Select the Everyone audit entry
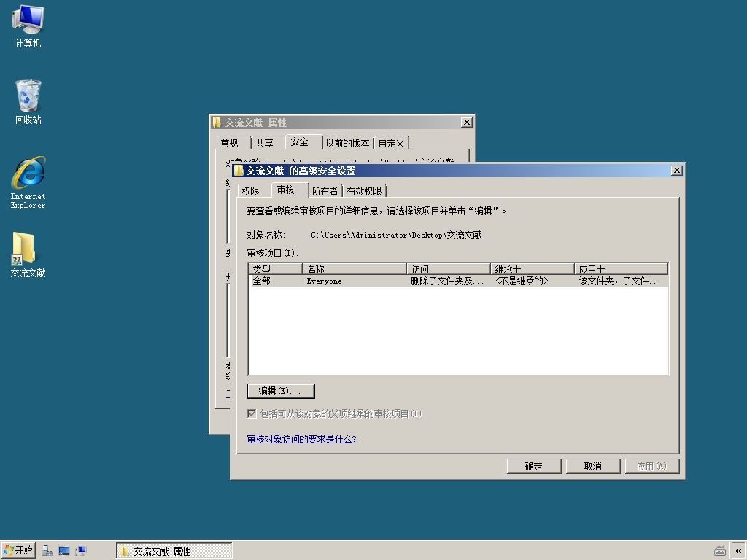Viewport: 747px width, 560px height. [x=458, y=281]
